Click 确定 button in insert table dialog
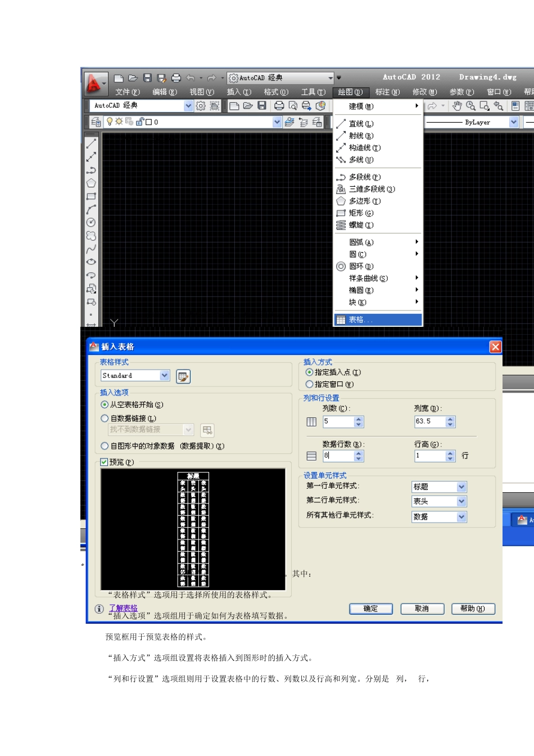Screen dimensions: 534x756 click(371, 609)
